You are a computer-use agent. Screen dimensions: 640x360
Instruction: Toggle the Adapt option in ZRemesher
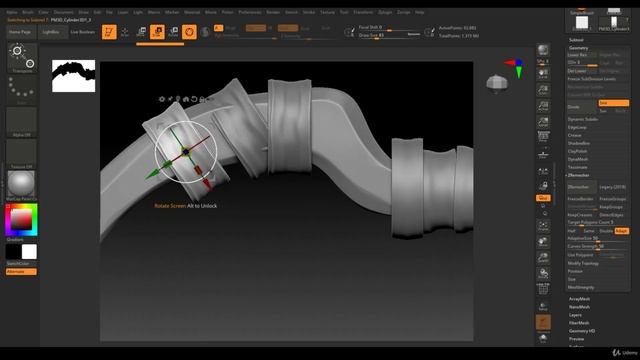pos(622,231)
